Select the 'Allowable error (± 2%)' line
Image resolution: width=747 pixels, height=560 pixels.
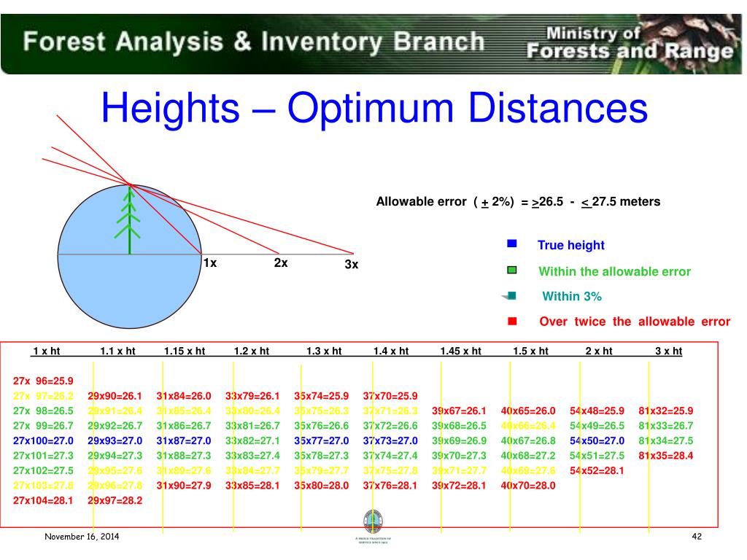click(x=518, y=201)
